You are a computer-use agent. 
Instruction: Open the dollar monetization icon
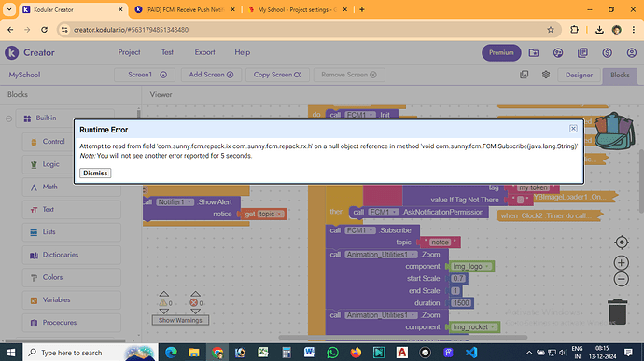tap(607, 52)
